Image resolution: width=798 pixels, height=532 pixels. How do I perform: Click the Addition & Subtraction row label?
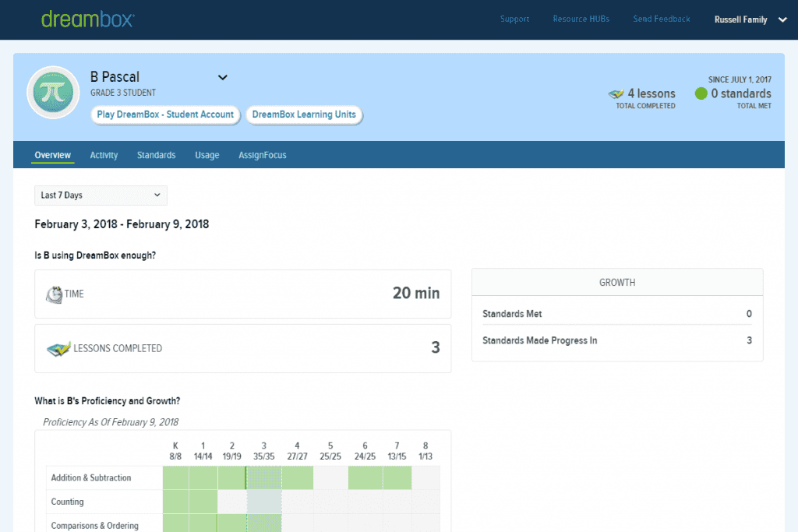coord(91,477)
